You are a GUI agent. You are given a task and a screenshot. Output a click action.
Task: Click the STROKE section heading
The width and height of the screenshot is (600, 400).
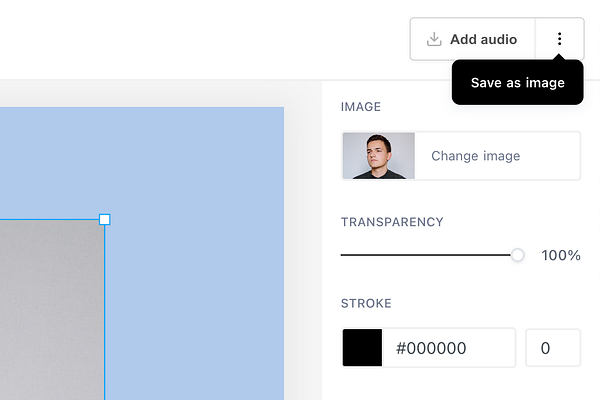pos(366,304)
